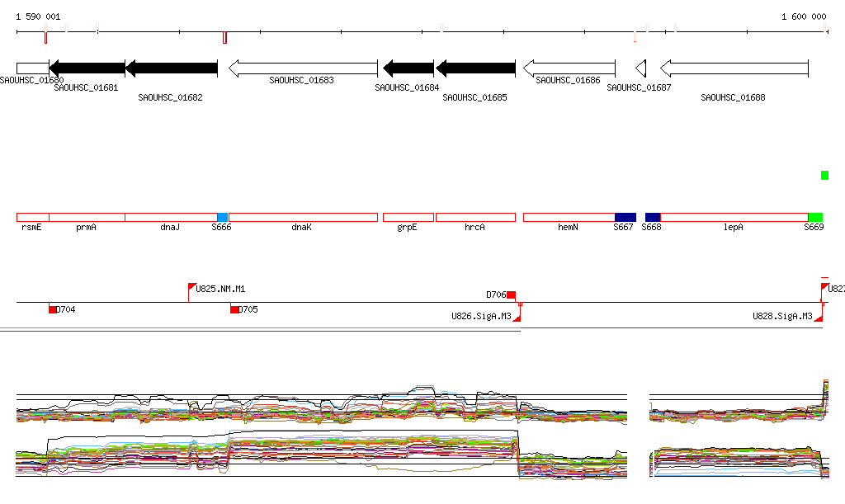Click the hrcA gene box
Image resolution: width=845 pixels, height=504 pixels.
pos(475,217)
